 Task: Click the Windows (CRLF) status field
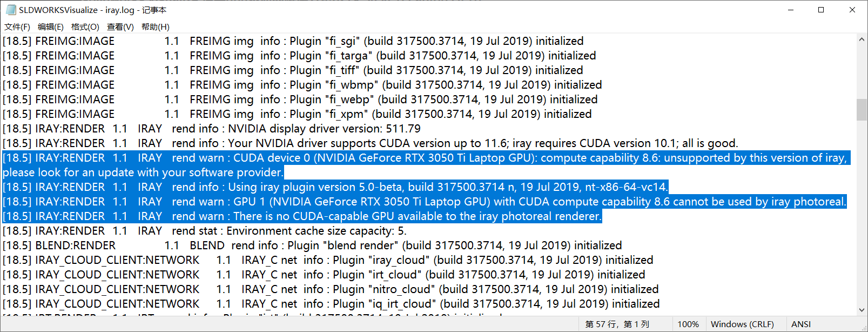click(742, 324)
